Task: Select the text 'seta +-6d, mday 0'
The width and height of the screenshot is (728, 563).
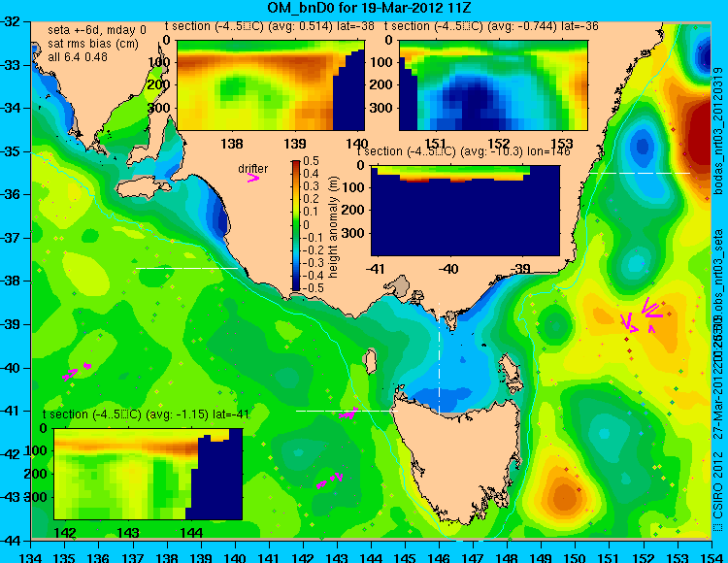Action: tap(96, 30)
